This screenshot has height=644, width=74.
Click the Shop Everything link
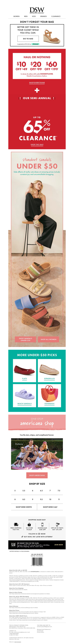[x=37, y=82]
